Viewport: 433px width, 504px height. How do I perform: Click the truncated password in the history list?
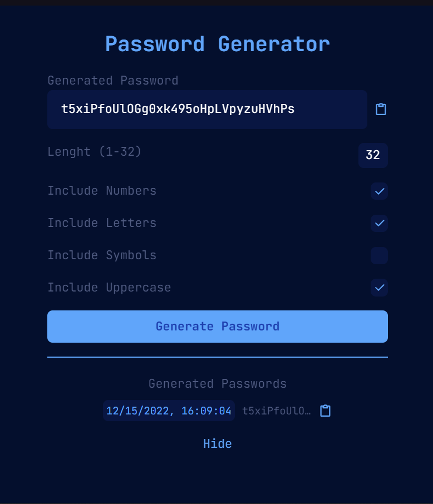click(x=277, y=411)
